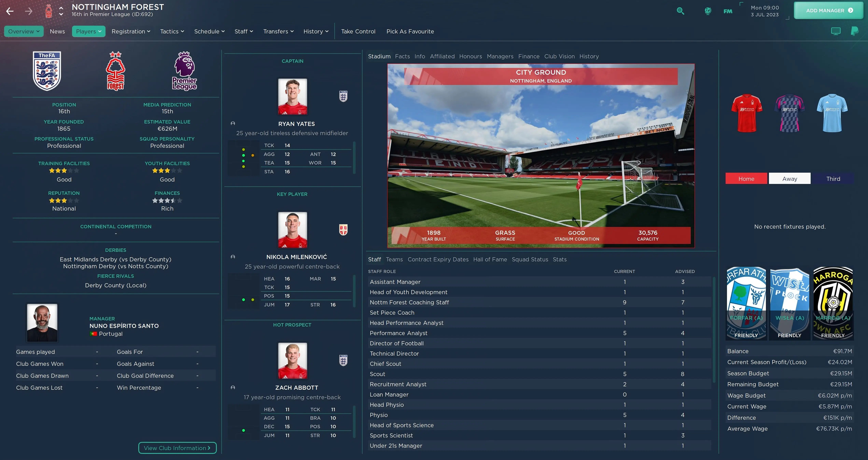Screen dimensions: 868x460
Task: Show the Away kit colours
Action: coord(789,178)
